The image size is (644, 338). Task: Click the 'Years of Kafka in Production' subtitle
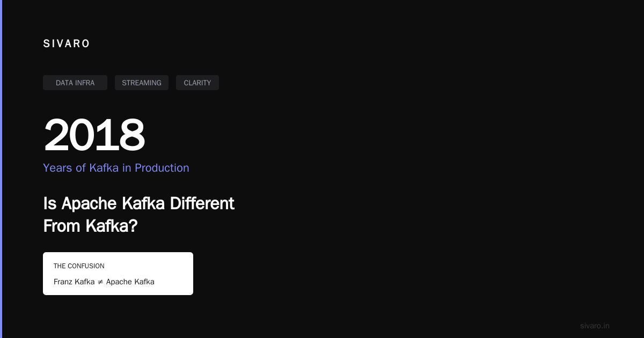(x=116, y=168)
